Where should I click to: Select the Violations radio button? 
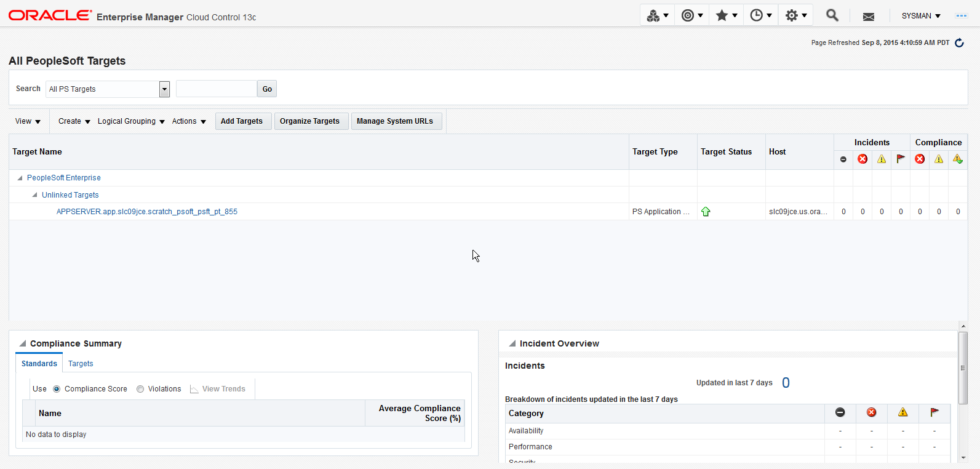pos(140,389)
